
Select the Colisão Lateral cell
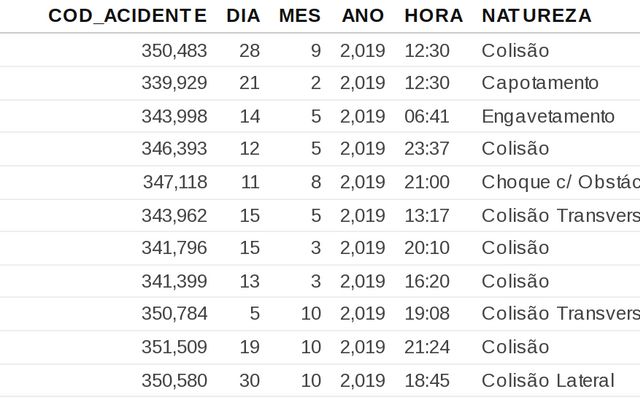pyautogui.click(x=548, y=380)
